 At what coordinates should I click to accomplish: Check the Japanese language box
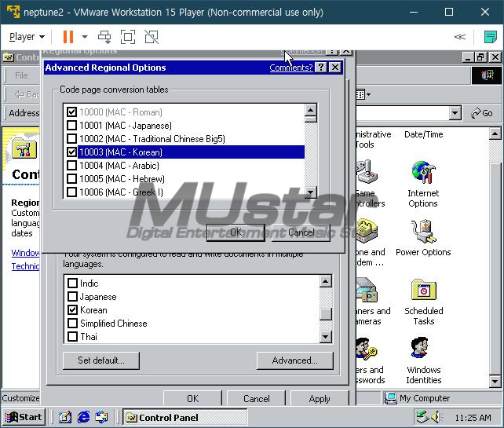[x=73, y=297]
